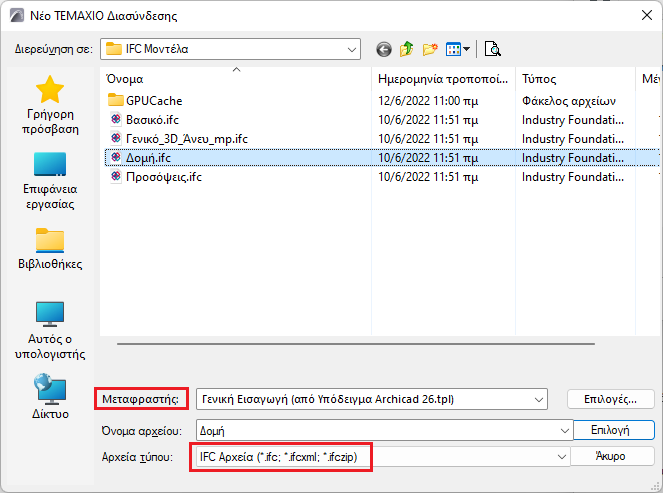Click the Επιλογή button
This screenshot has width=663, height=493.
(x=614, y=430)
